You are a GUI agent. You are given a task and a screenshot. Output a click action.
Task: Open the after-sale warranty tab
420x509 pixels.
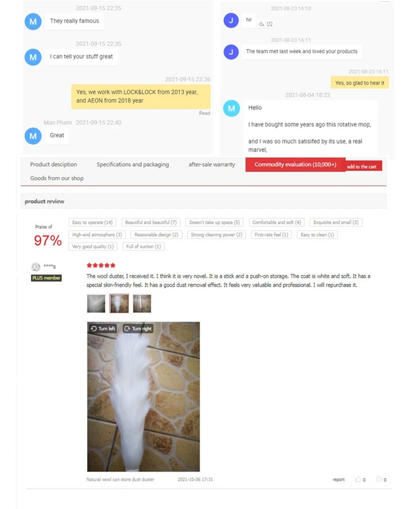pyautogui.click(x=212, y=164)
